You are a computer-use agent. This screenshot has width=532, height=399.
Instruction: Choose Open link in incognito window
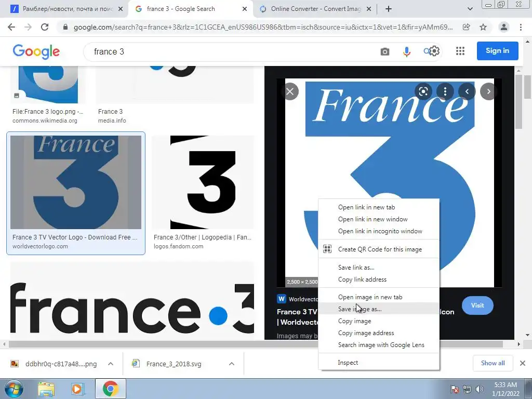point(379,231)
